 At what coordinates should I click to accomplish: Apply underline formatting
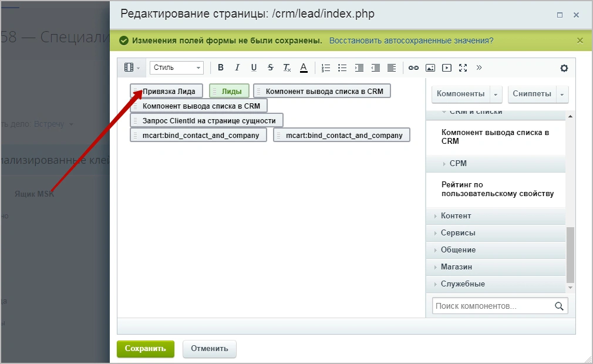[254, 68]
